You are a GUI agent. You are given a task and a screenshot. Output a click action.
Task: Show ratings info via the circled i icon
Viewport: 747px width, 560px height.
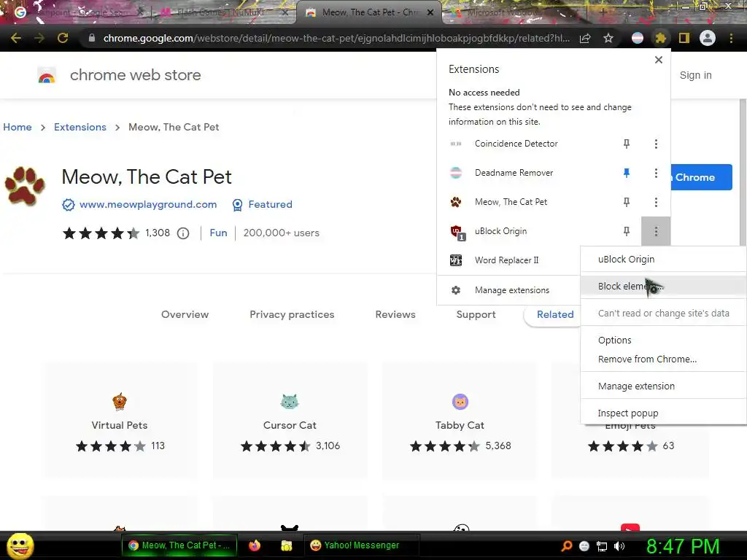click(x=183, y=233)
